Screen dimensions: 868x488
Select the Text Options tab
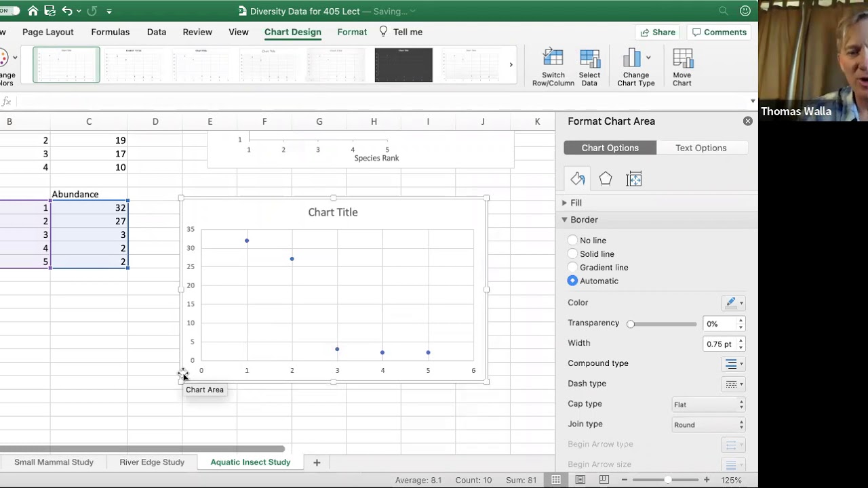click(x=701, y=148)
